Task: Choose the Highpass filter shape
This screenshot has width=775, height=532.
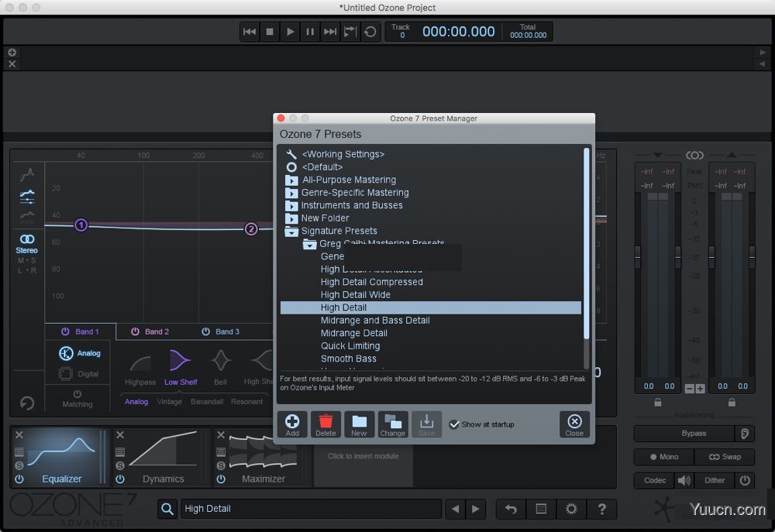Action: coord(139,369)
